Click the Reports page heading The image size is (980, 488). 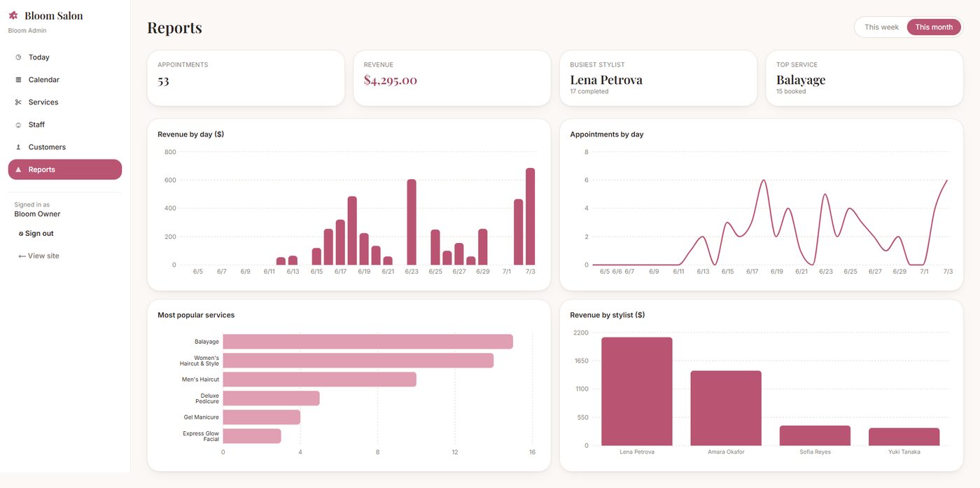174,27
